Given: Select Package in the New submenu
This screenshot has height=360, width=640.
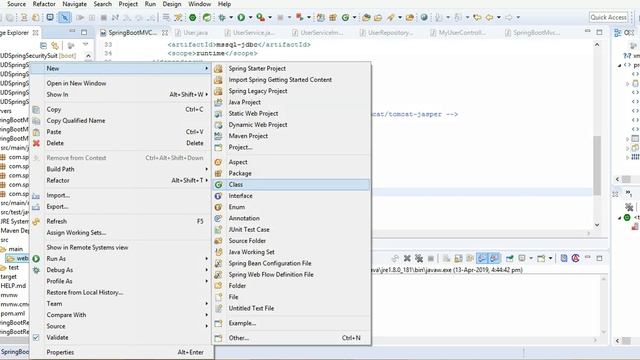Looking at the screenshot, I should click(291, 173).
